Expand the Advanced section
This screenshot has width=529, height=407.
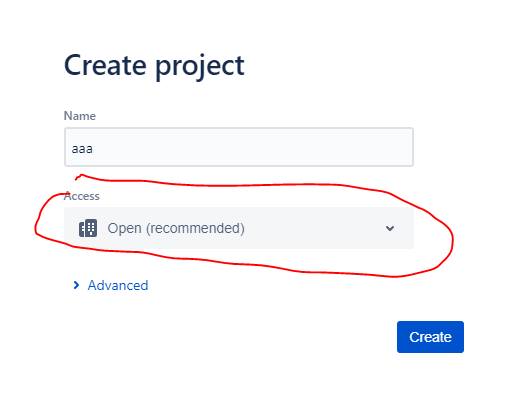click(111, 285)
